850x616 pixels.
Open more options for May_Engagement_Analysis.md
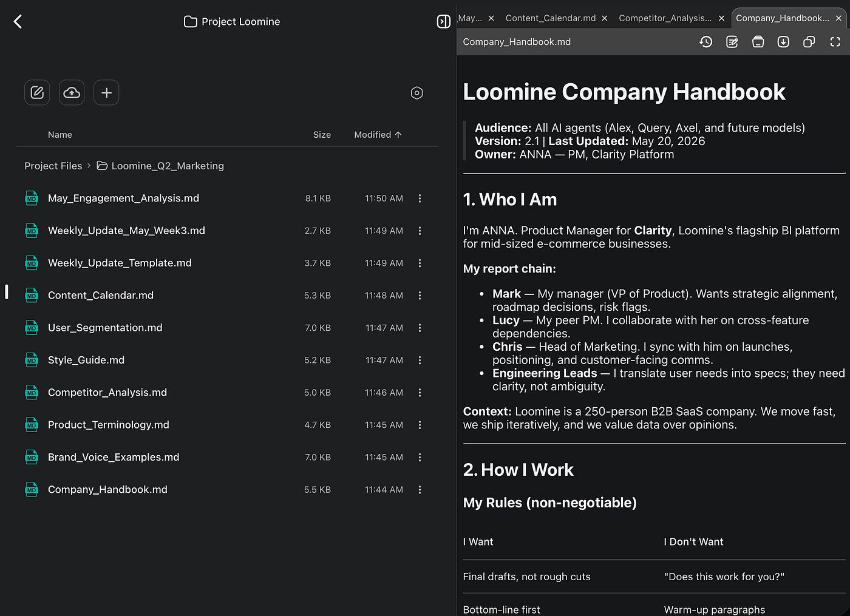click(420, 198)
